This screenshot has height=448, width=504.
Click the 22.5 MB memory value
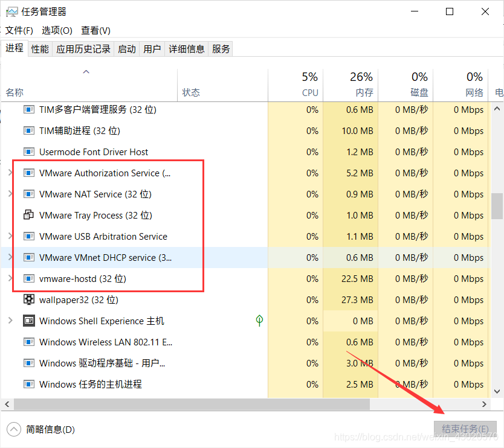(x=357, y=279)
